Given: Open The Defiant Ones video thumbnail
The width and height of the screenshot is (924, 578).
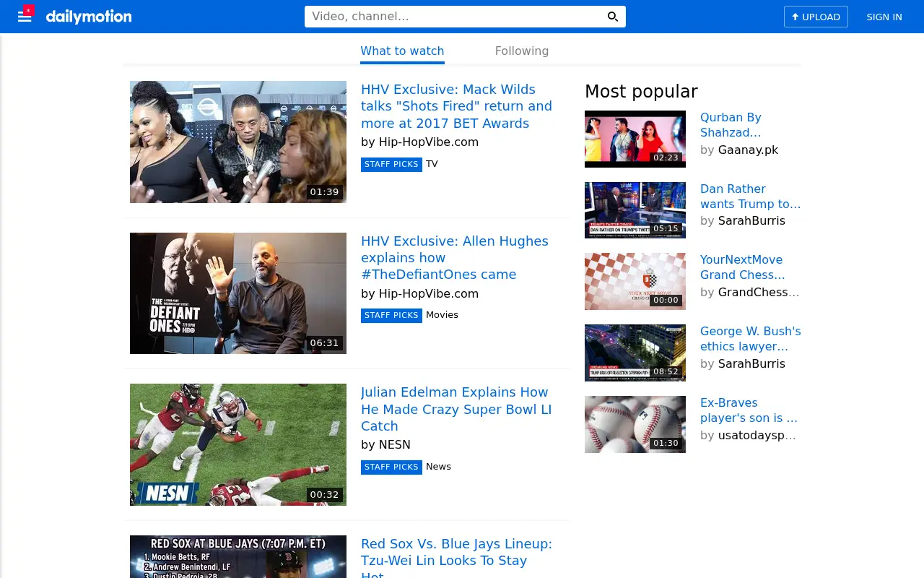Looking at the screenshot, I should tap(238, 293).
